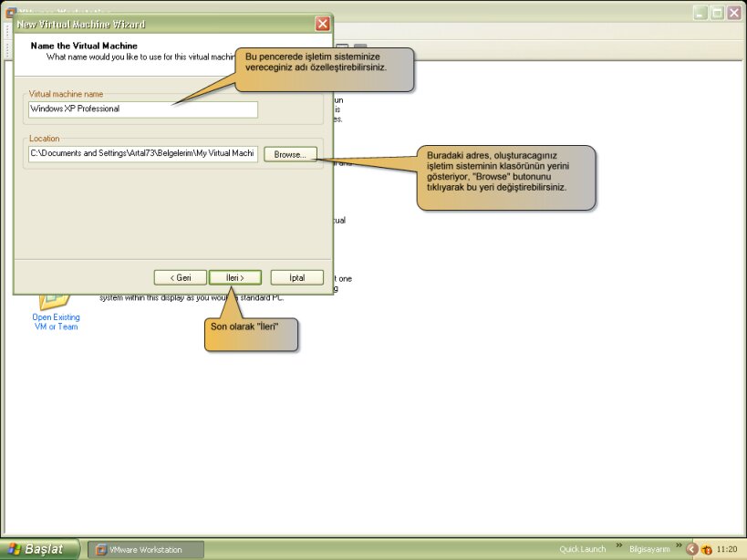747x560 pixels.
Task: Open the Başlat start menu
Action: click(x=39, y=549)
